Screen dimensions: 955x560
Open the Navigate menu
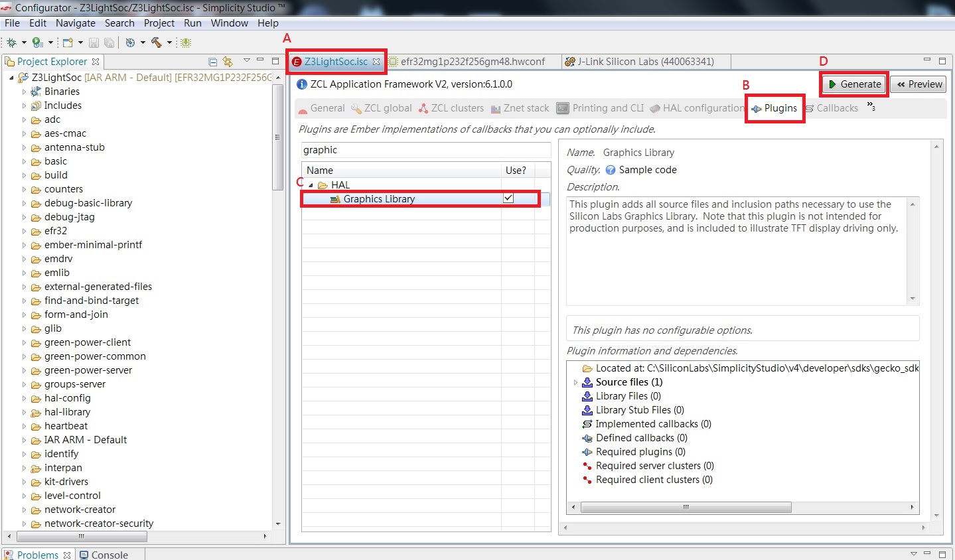pos(76,23)
